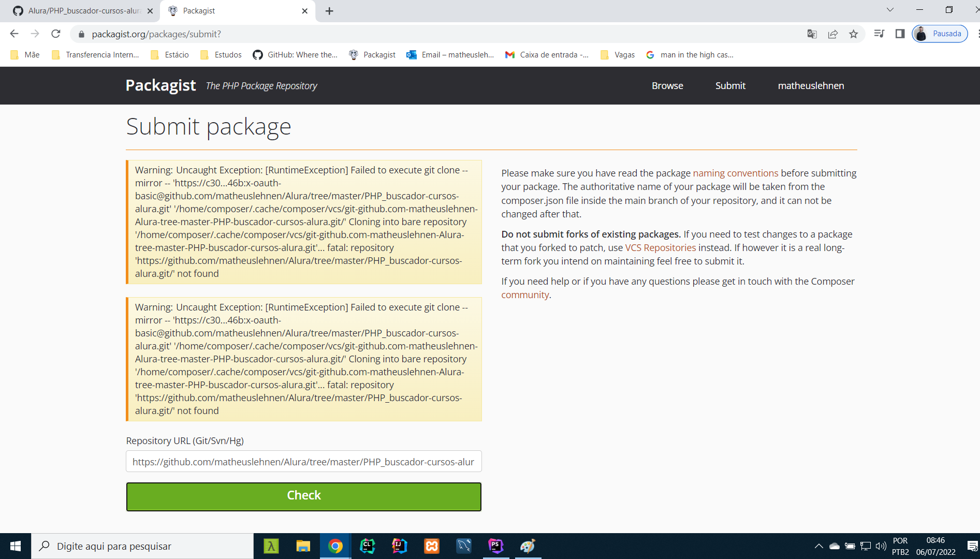Open the GitHub bookmark
980x559 pixels.
pyautogui.click(x=295, y=55)
